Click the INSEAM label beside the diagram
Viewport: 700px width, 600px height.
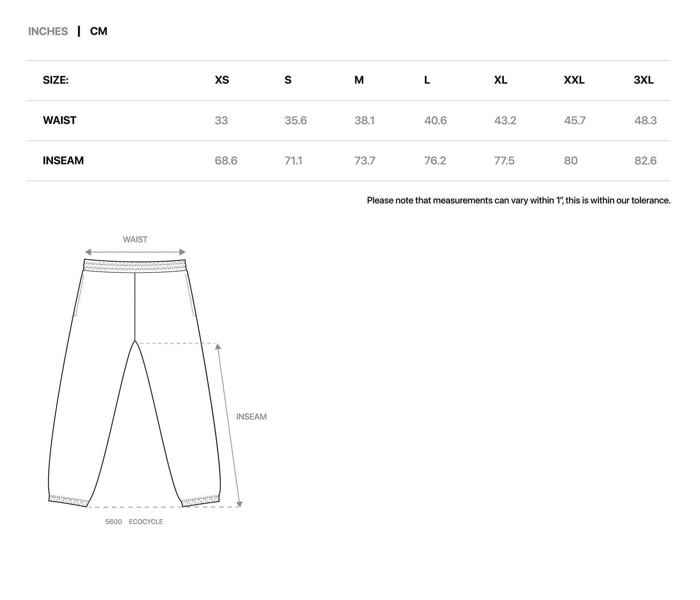(x=251, y=417)
